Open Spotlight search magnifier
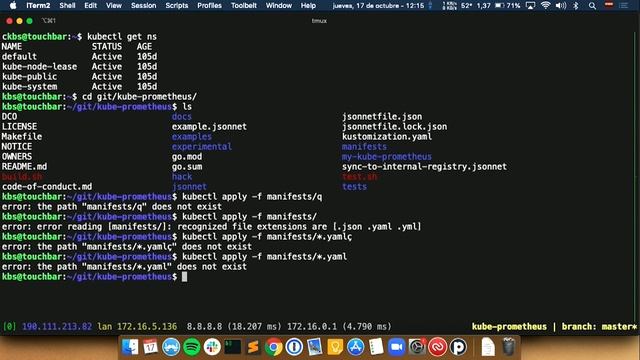640x360 pixels. pyautogui.click(x=592, y=6)
